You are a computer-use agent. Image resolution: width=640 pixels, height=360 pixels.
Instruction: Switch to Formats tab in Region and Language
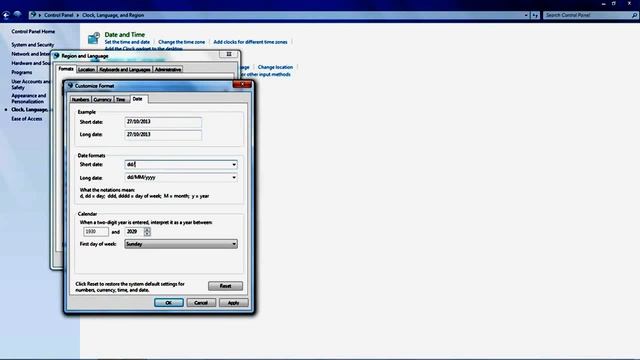coord(66,69)
